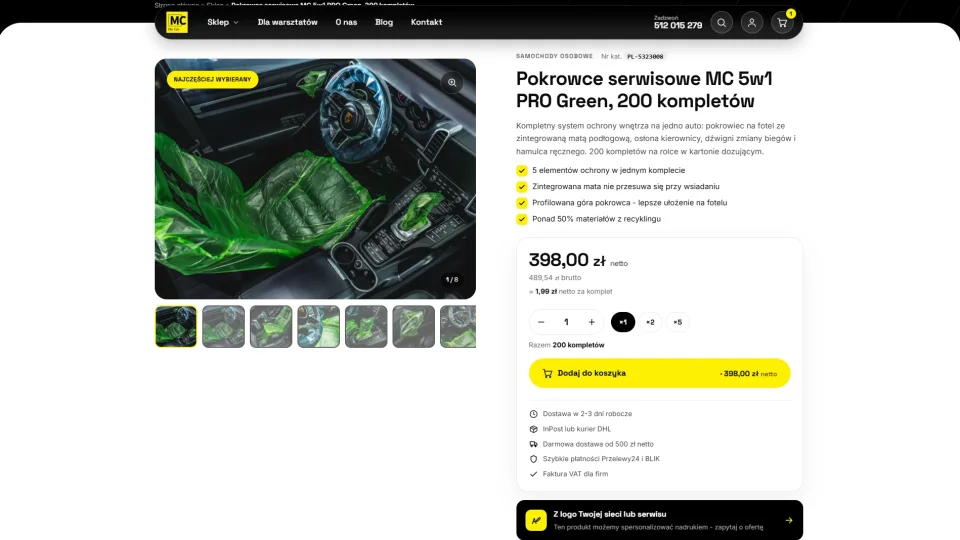
Task: Call phone number 512 015 279
Action: (x=678, y=25)
